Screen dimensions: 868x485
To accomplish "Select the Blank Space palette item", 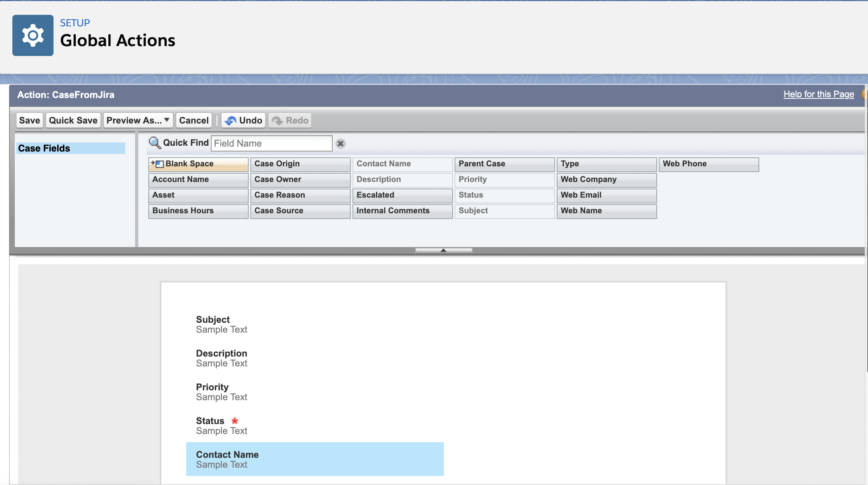I will (x=198, y=164).
